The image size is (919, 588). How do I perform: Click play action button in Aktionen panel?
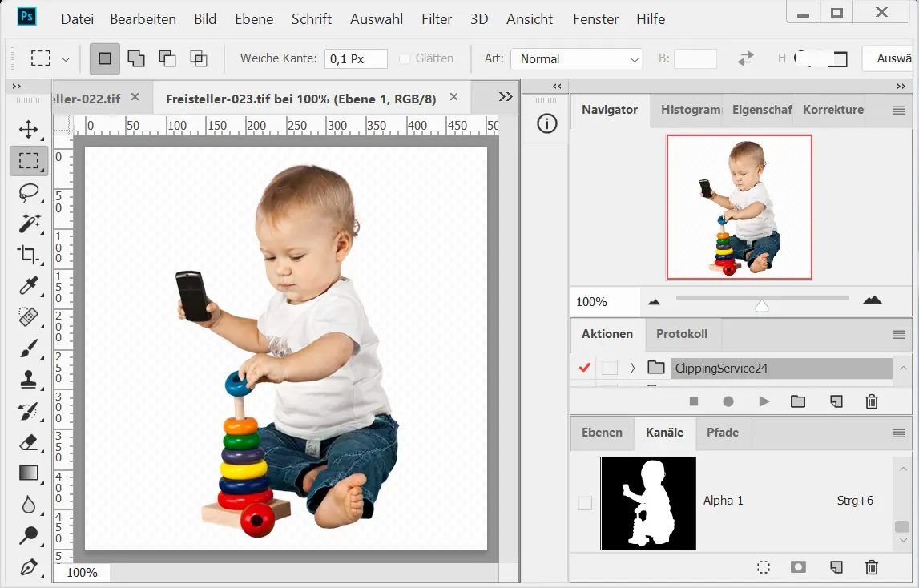pos(764,401)
